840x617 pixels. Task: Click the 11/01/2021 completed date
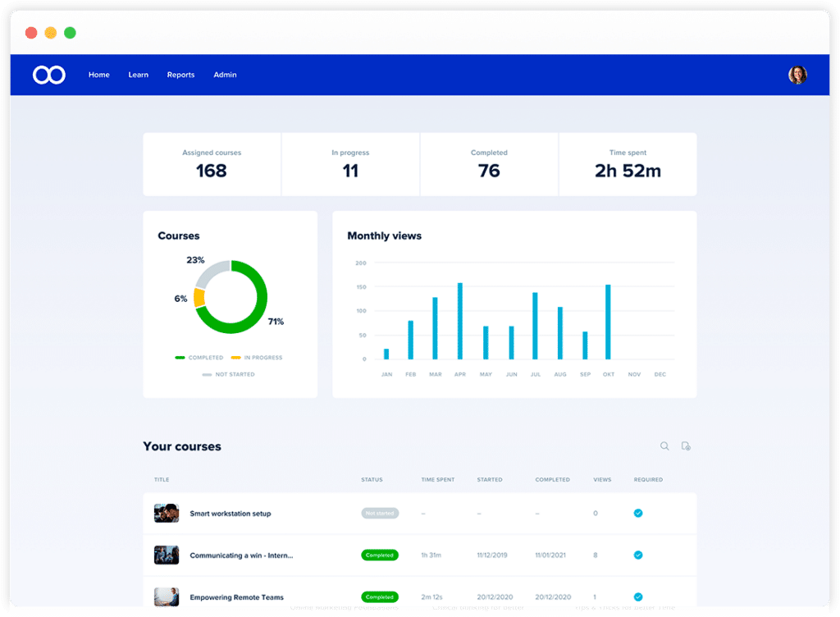(550, 555)
